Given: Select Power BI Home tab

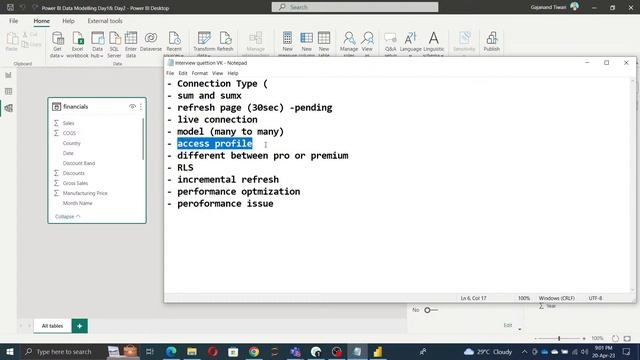Looking at the screenshot, I should click(42, 21).
